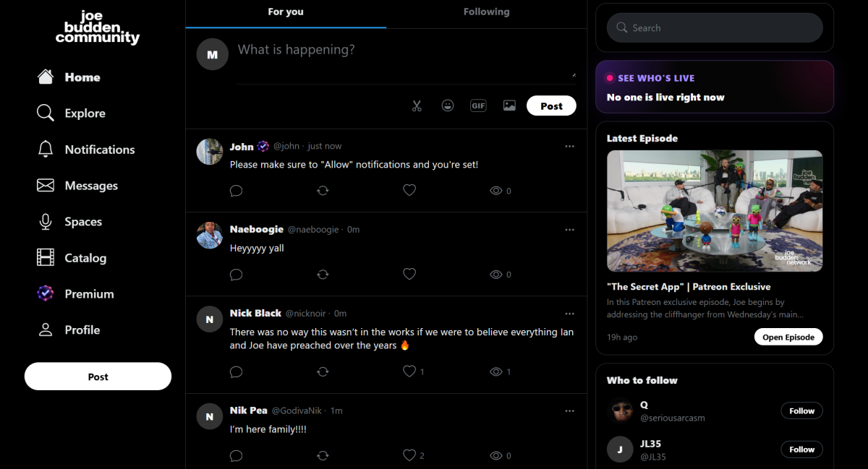Click the Open Episode button

click(x=788, y=337)
